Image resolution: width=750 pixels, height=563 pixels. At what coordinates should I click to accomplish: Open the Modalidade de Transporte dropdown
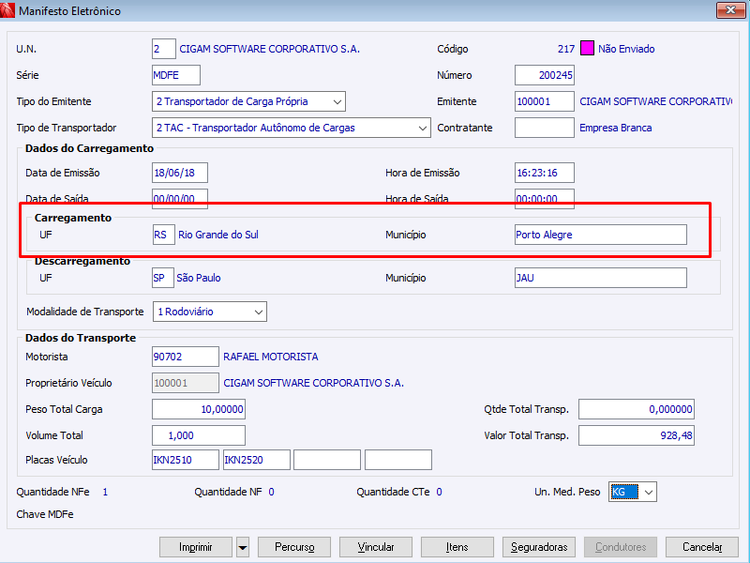pyautogui.click(x=258, y=312)
